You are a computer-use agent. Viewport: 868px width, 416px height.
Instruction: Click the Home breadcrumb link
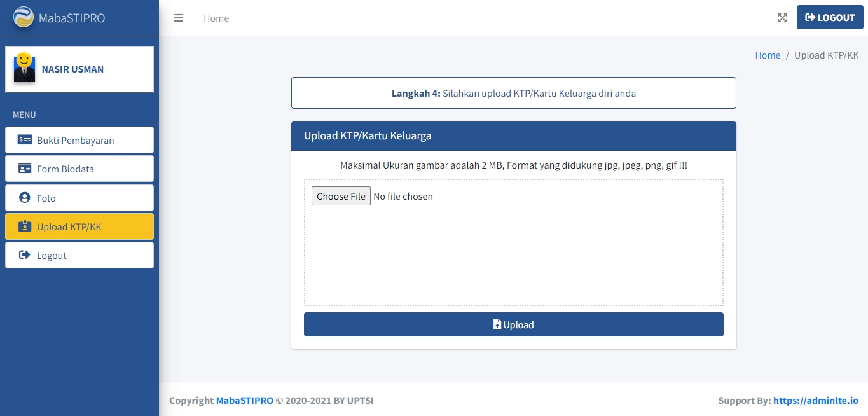pyautogui.click(x=768, y=55)
